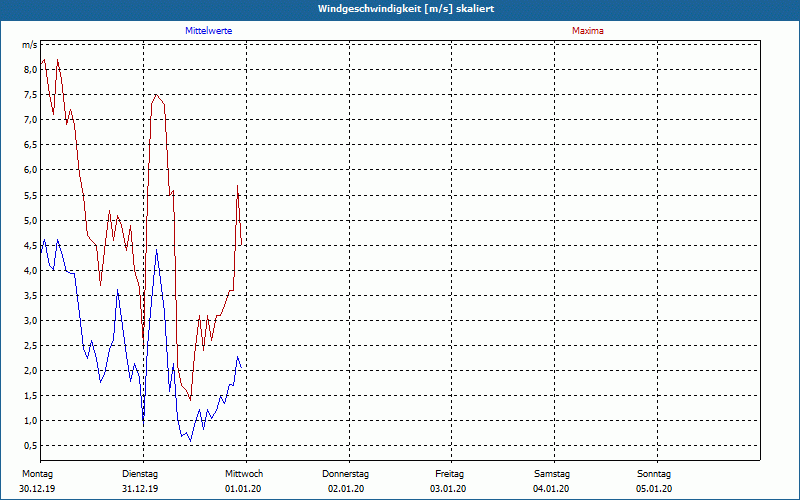Click the Maxima legend label

587,31
